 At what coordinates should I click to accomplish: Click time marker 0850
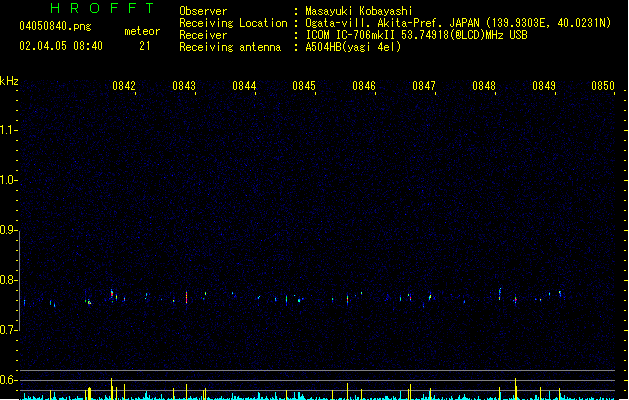[x=603, y=86]
